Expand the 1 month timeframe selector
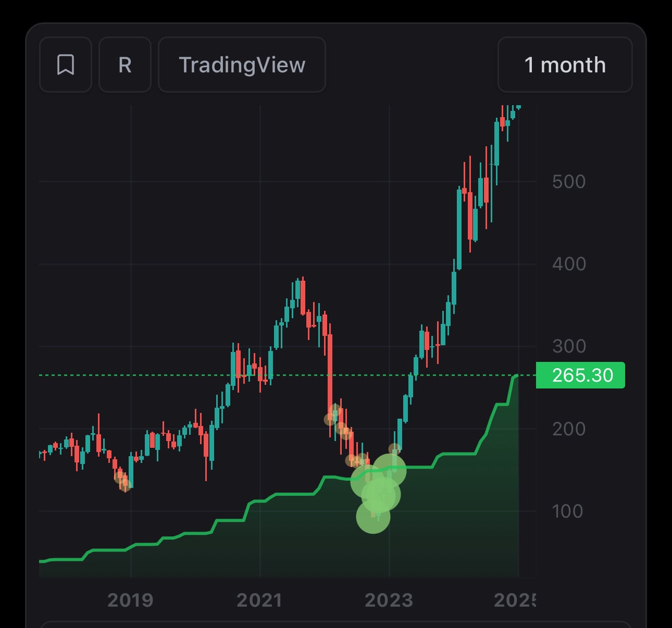Image resolution: width=672 pixels, height=628 pixels. [565, 65]
